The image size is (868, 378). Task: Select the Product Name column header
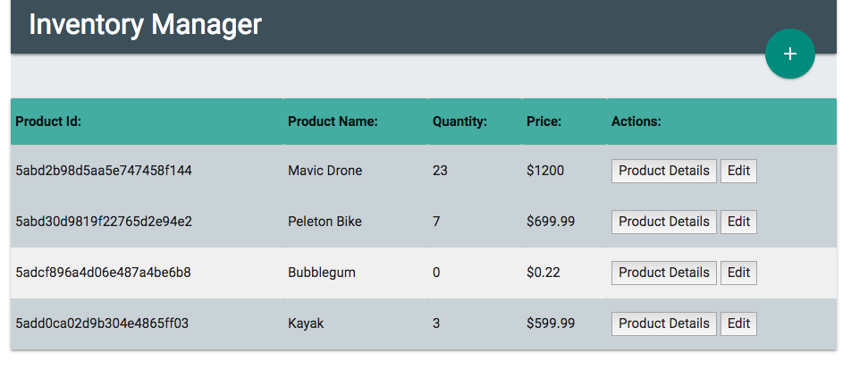[333, 122]
